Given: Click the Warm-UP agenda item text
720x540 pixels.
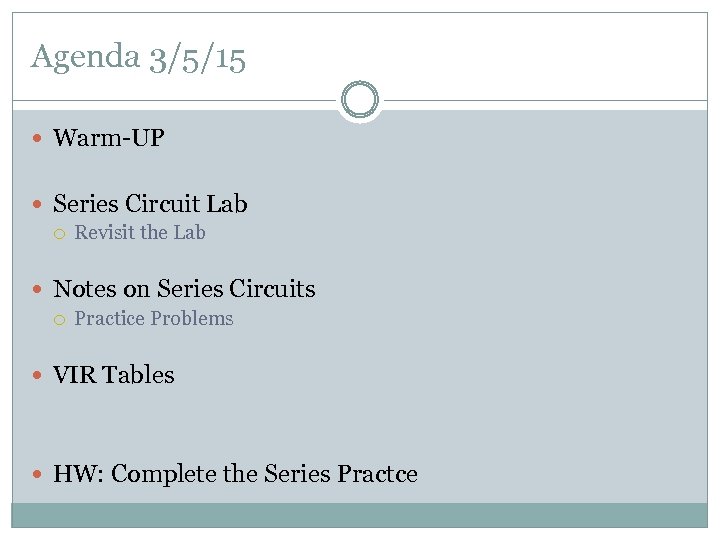Looking at the screenshot, I should click(108, 138).
